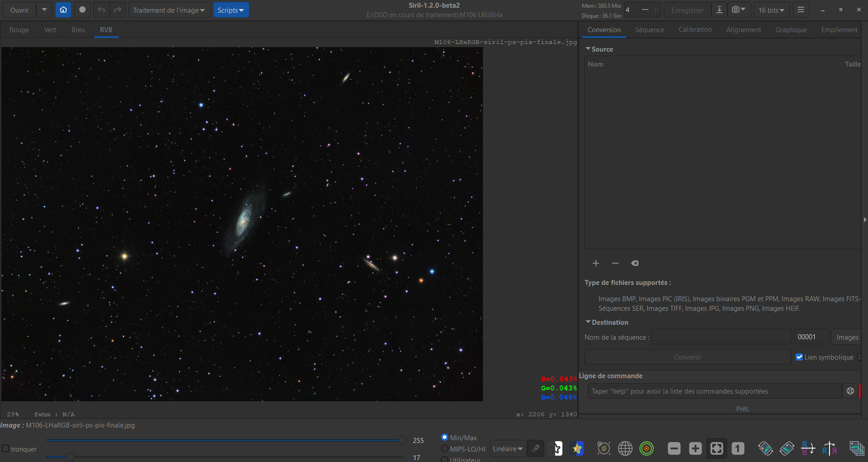The image size is (868, 462).
Task: Switch to the Calibration tab
Action: [x=695, y=29]
